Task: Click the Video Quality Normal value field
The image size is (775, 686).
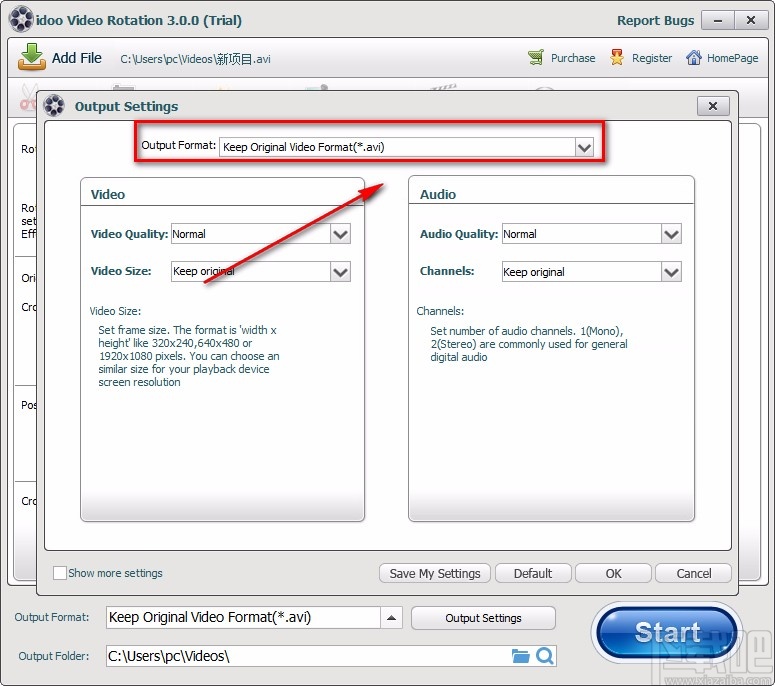Action: coord(251,234)
